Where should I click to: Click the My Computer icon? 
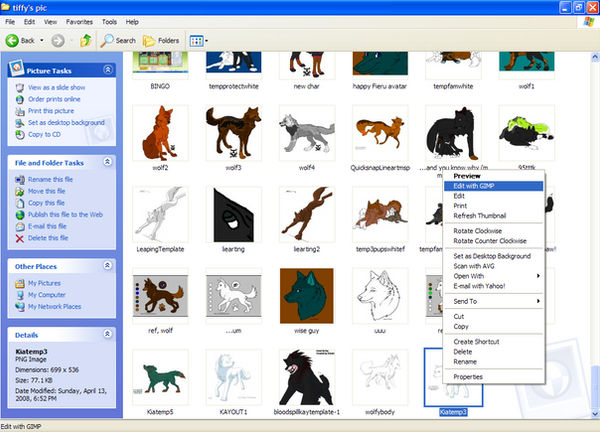point(20,295)
